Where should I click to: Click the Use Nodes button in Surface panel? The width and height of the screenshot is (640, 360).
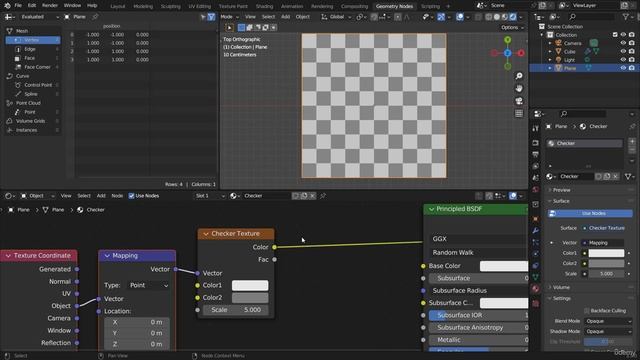click(x=590, y=213)
